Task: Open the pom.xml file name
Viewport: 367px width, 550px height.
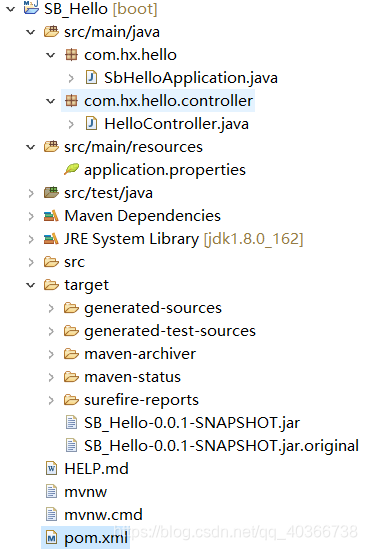Action: [96, 538]
